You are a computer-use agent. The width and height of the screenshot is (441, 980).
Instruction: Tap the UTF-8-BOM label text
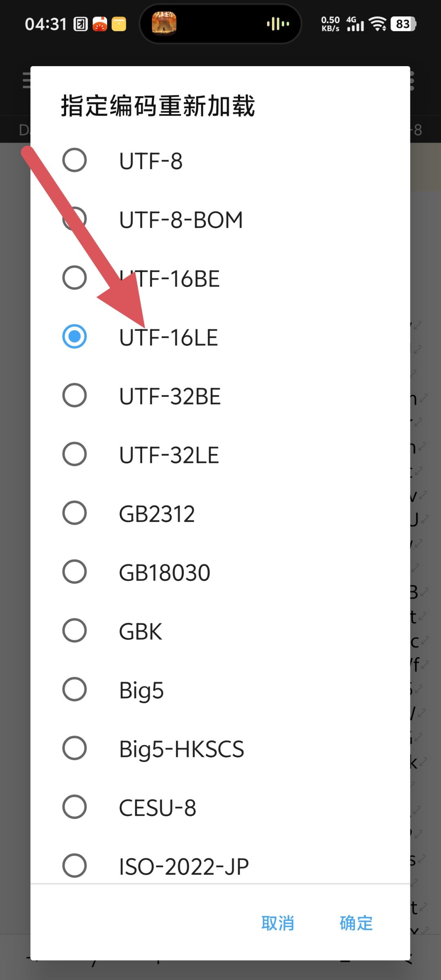click(181, 220)
